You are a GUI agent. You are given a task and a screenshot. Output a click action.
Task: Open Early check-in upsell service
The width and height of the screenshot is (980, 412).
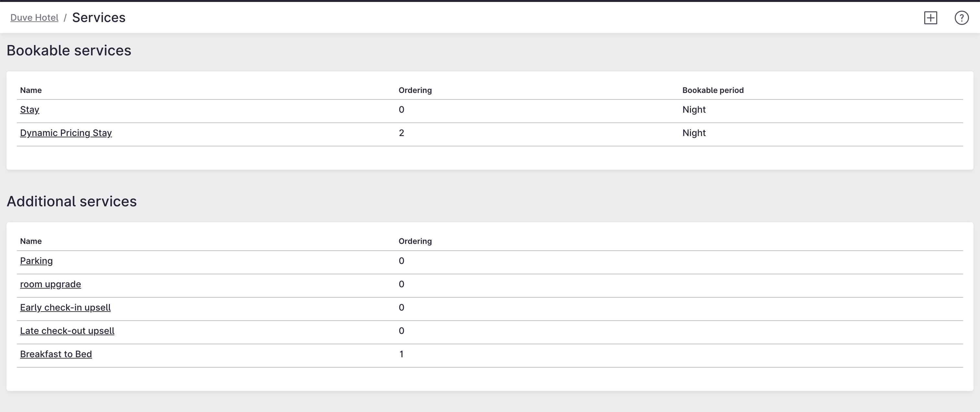click(65, 307)
